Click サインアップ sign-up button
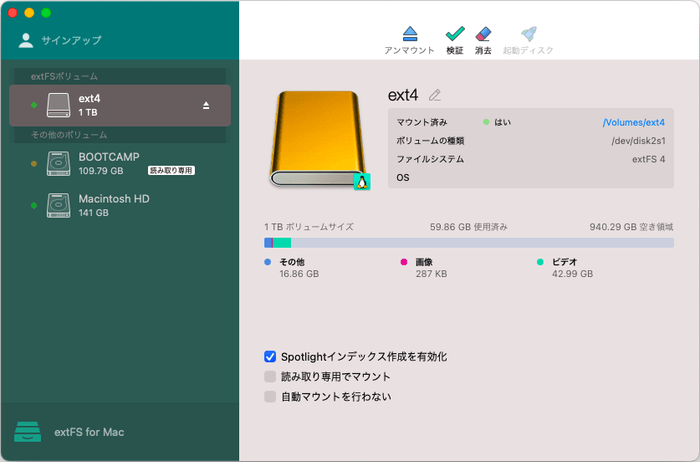The height and width of the screenshot is (462, 700). tap(71, 40)
